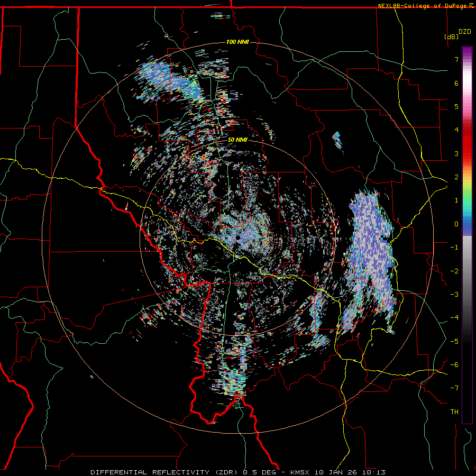
Task: Click the KMSX station identifier in caption
Action: pos(300,472)
